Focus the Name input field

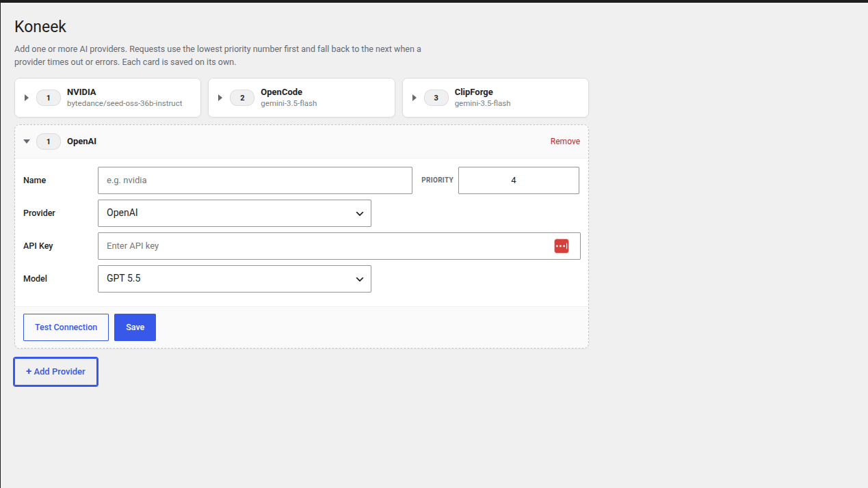click(x=255, y=180)
